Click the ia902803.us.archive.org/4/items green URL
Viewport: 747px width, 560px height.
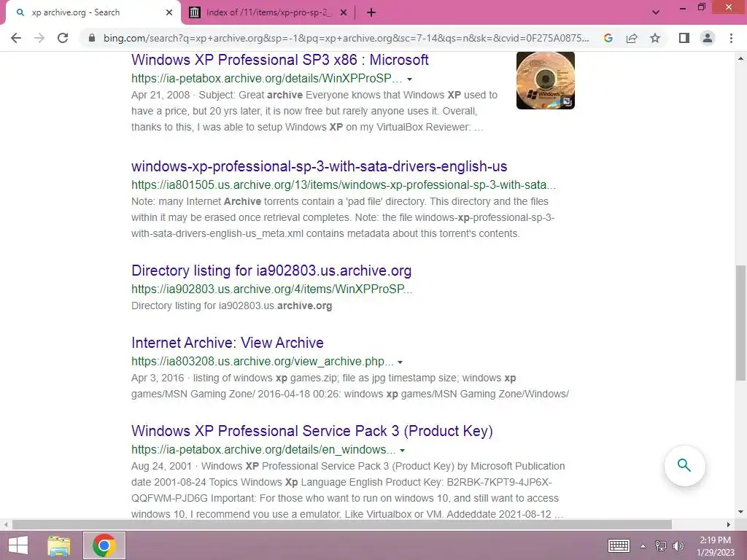pos(271,289)
